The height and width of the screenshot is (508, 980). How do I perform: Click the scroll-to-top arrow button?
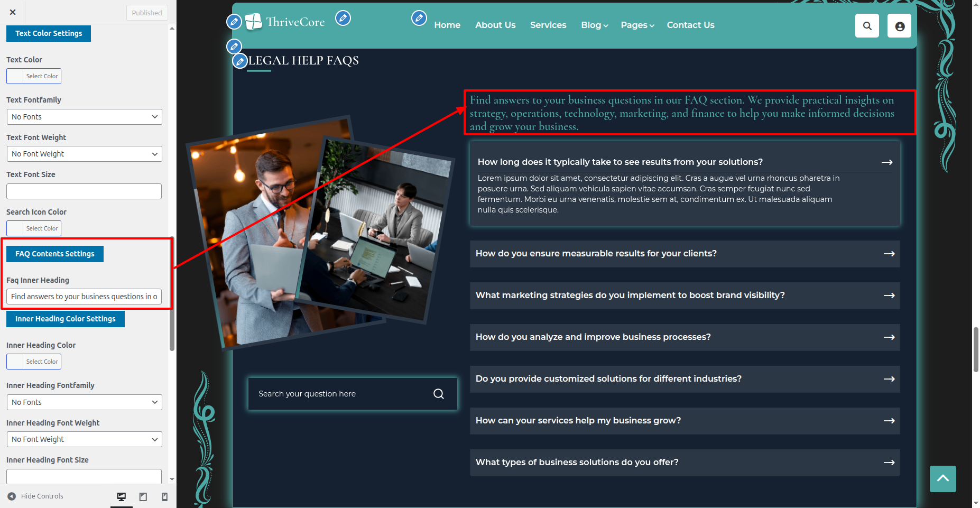point(942,478)
